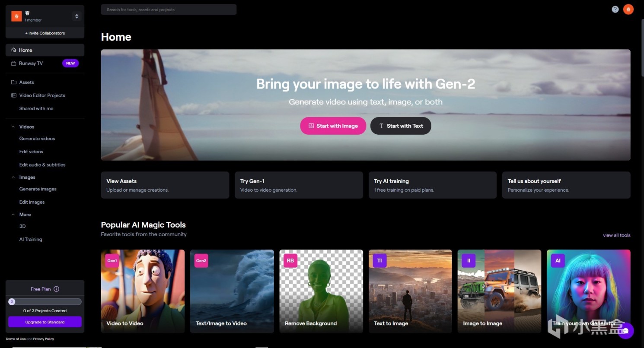This screenshot has height=348, width=644.
Task: Click the AI badge on Train your own Generator
Action: tap(558, 261)
